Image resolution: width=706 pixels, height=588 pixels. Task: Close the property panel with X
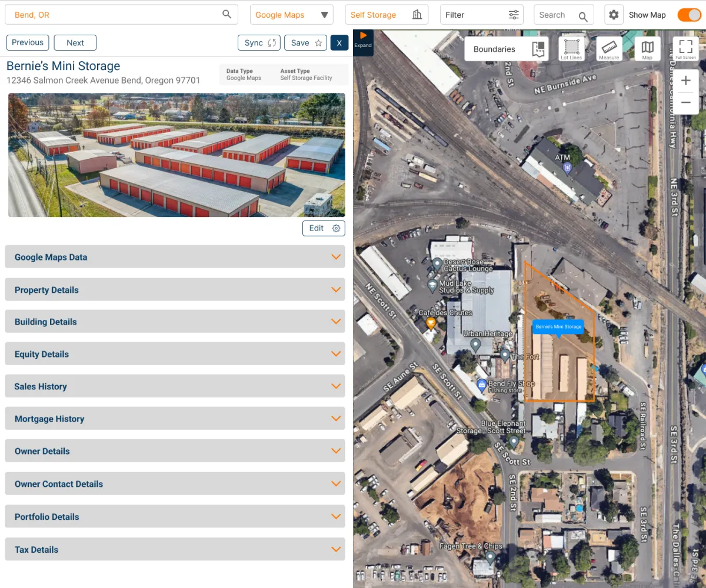339,43
